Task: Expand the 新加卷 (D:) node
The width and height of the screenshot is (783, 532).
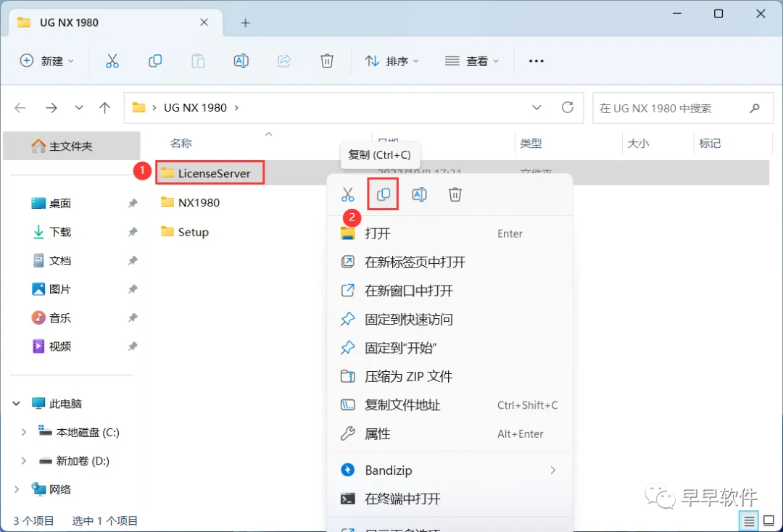Action: 23,461
